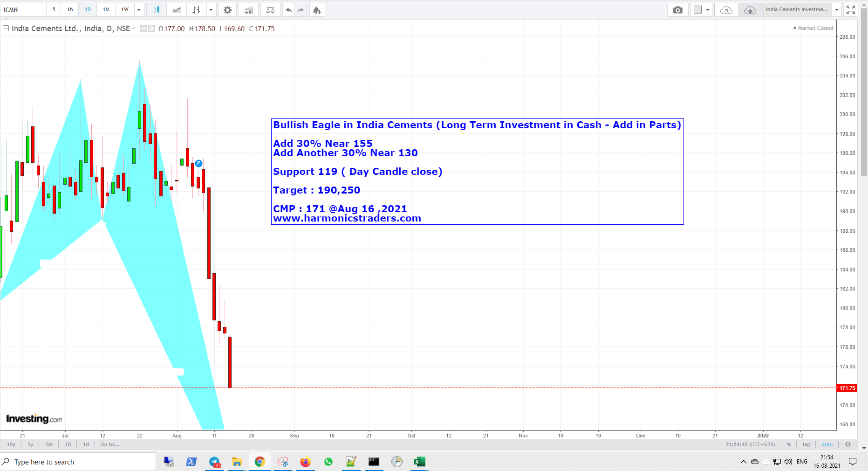Select the bar chart style icon
The width and height of the screenshot is (868, 471).
coord(197,10)
